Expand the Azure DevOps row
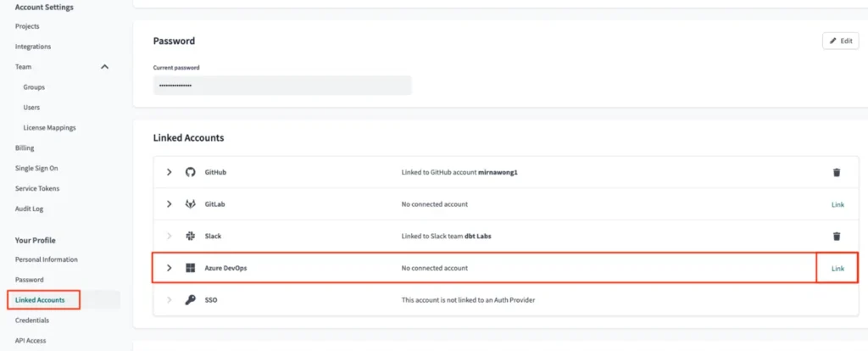Screen dimensions: 868x351 click(170, 269)
